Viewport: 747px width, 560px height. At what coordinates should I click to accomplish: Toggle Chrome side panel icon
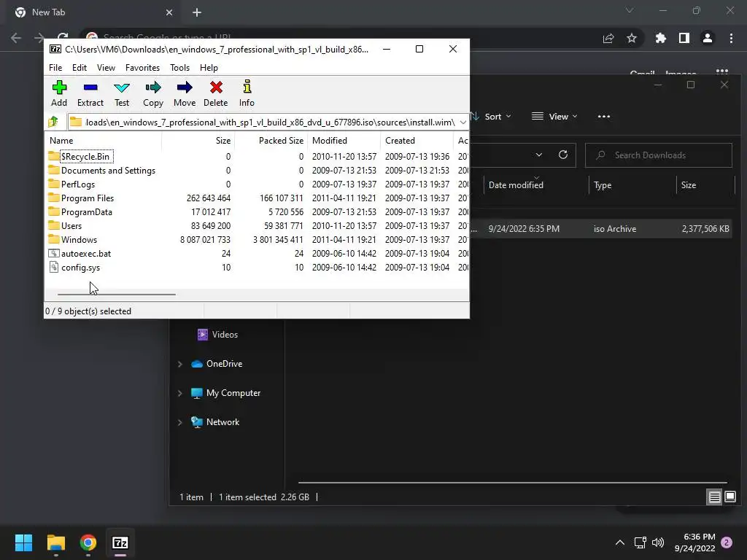click(684, 38)
